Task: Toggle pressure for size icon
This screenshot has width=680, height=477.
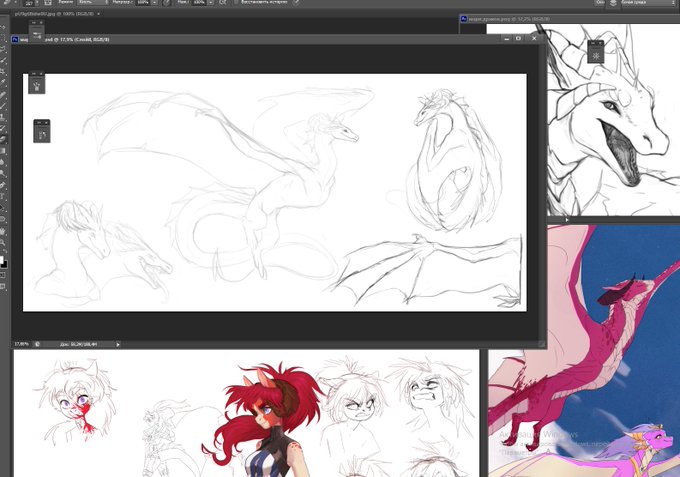Action: 296,2
